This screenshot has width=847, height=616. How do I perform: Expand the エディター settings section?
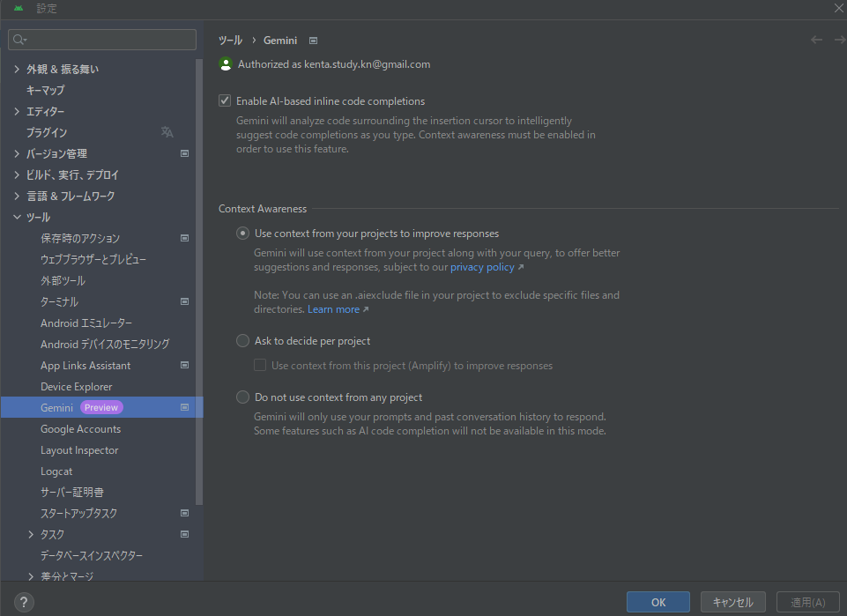point(17,111)
